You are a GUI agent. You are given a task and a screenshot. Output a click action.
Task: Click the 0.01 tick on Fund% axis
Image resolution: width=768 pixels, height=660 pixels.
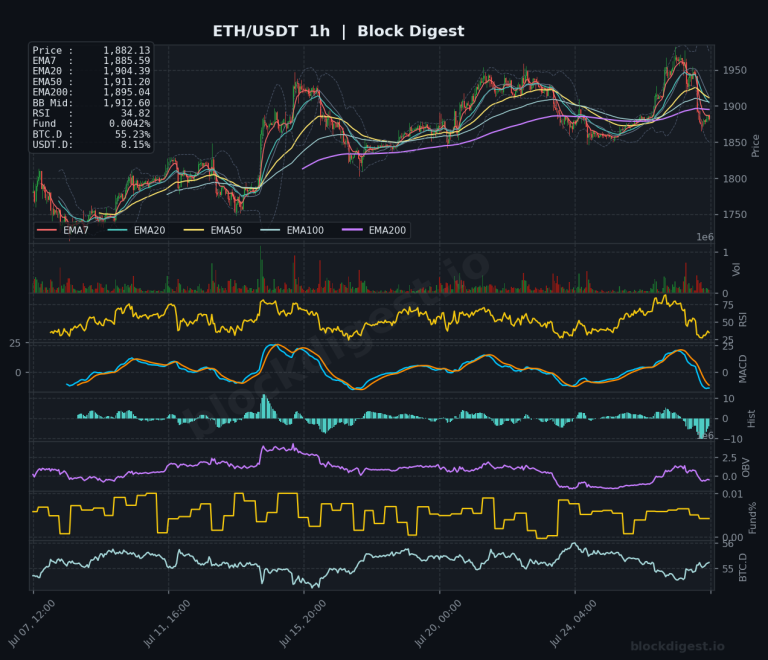click(x=732, y=494)
